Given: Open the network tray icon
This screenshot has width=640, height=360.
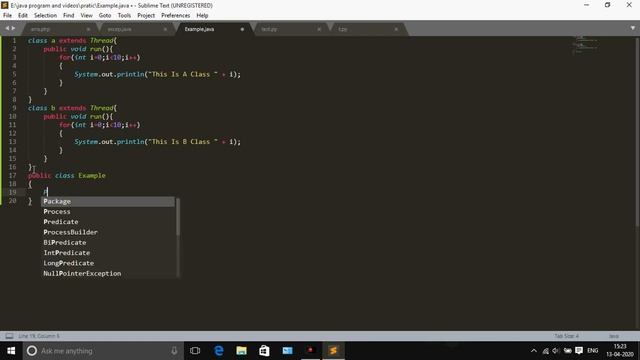Looking at the screenshot, I should [546, 351].
